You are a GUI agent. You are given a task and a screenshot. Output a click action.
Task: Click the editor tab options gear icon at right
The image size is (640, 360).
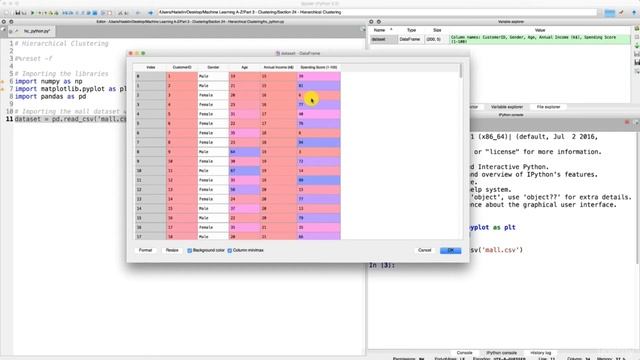coord(363,29)
